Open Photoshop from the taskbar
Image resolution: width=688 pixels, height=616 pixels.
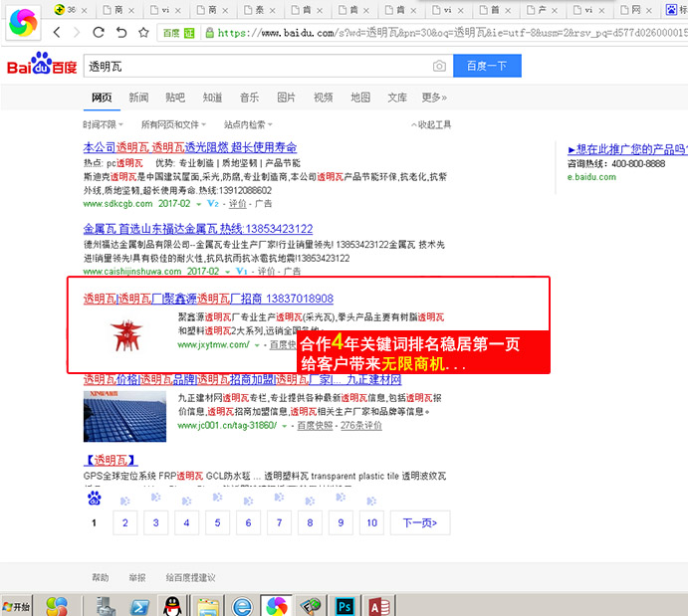pyautogui.click(x=344, y=607)
